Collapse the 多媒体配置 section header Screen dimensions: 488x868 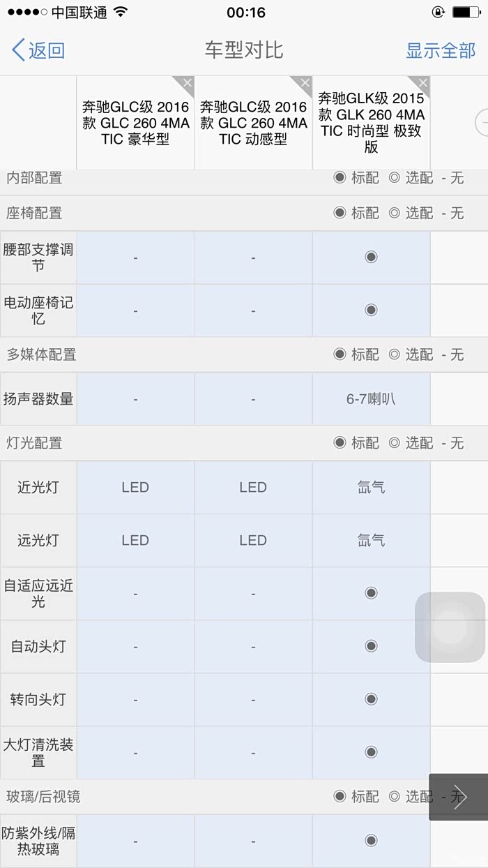[42, 354]
